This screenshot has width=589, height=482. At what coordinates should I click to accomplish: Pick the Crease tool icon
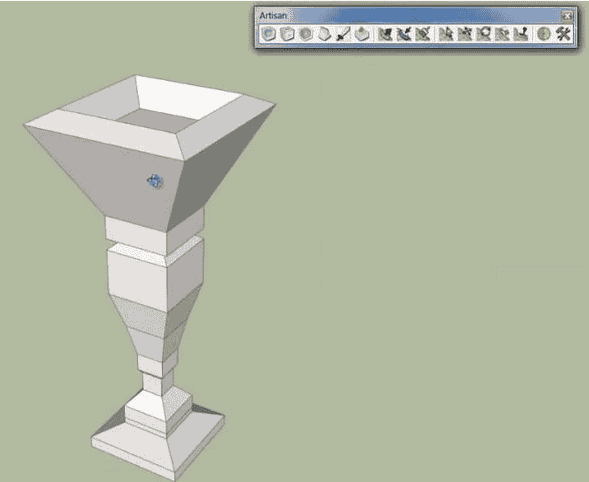click(x=325, y=34)
